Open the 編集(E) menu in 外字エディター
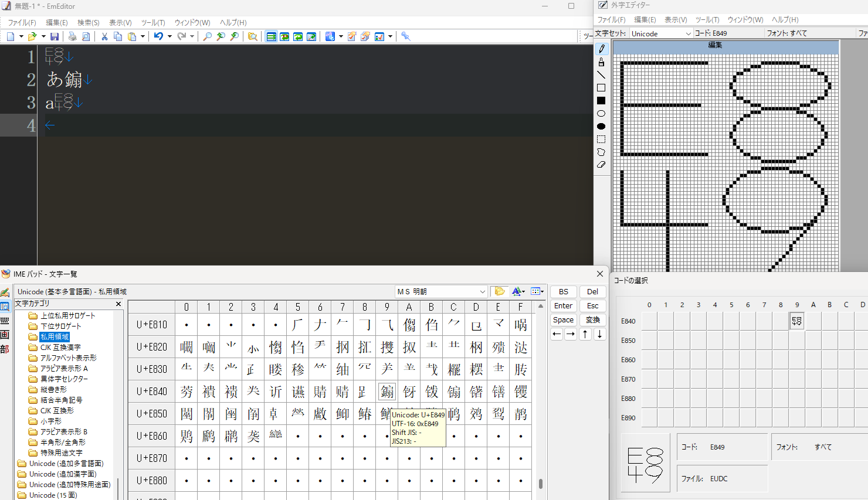The image size is (868, 500). point(645,19)
